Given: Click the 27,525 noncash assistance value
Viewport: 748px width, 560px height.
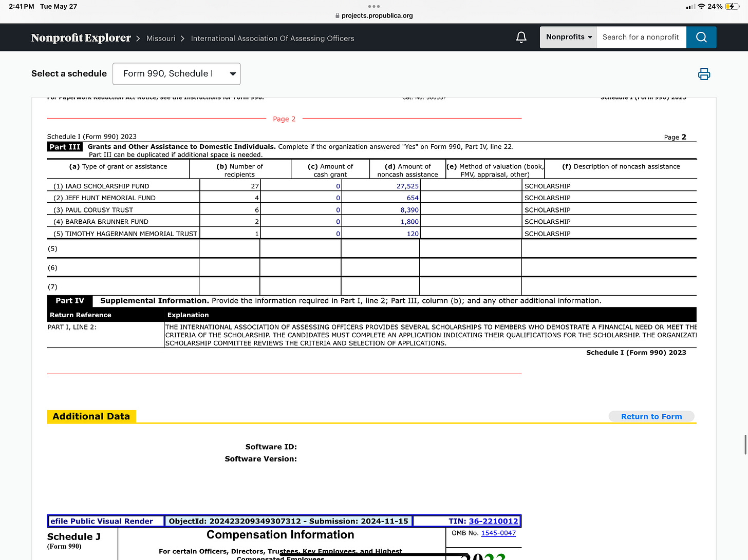Looking at the screenshot, I should pos(407,186).
